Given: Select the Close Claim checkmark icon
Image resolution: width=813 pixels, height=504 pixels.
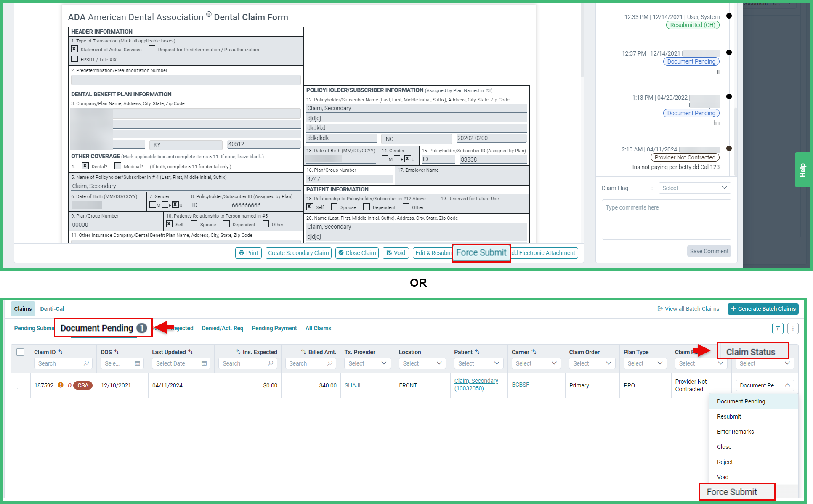Looking at the screenshot, I should [x=342, y=253].
